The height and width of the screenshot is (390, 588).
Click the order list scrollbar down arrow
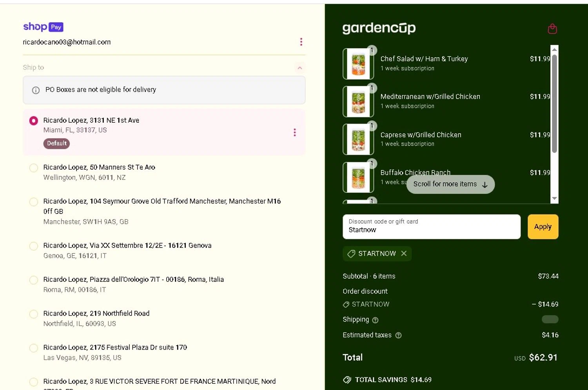point(554,199)
